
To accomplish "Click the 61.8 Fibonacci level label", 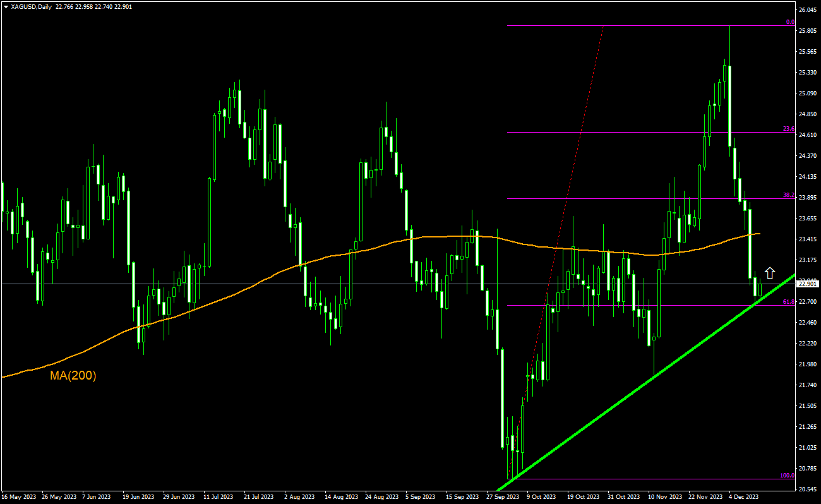I will click(788, 302).
